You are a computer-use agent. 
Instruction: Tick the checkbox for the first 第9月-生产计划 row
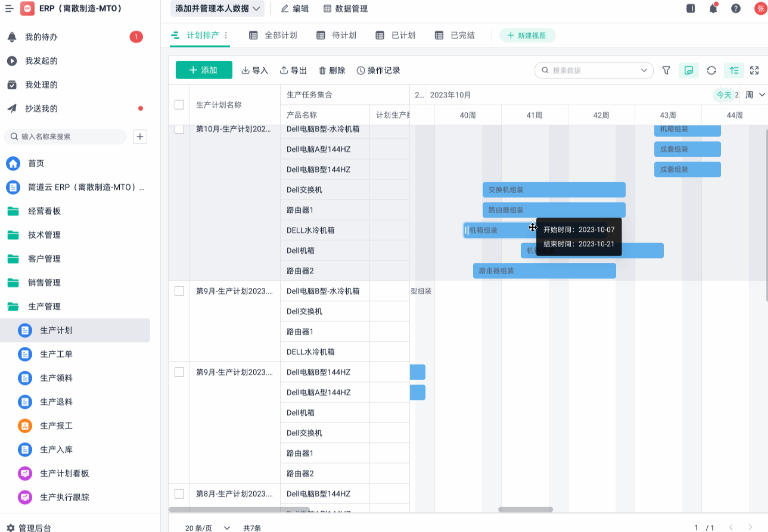(x=179, y=291)
